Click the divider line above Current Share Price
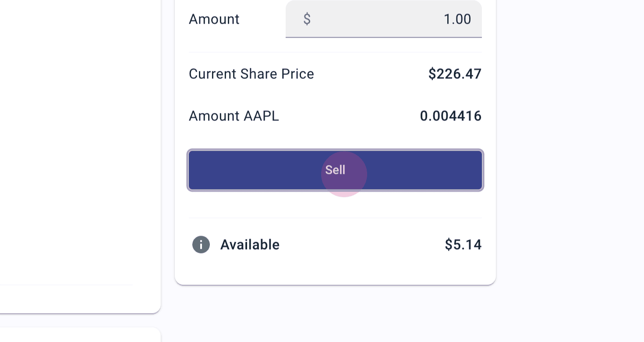 (335, 52)
